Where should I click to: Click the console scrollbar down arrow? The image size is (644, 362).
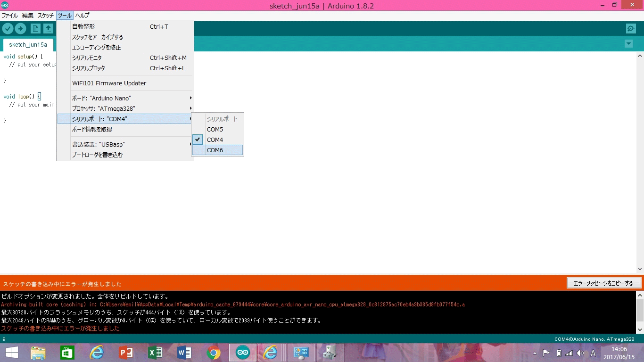click(640, 330)
